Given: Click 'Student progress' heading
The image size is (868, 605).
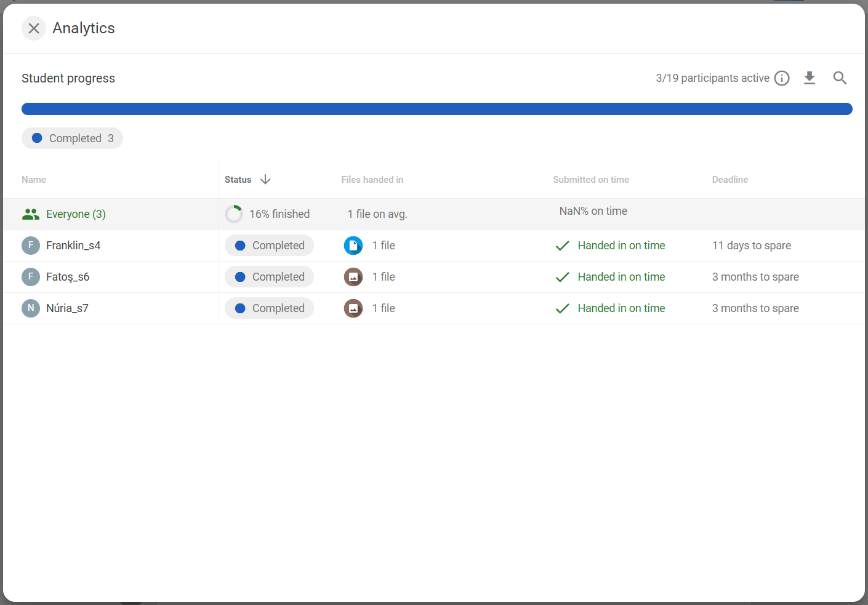Looking at the screenshot, I should click(x=68, y=78).
